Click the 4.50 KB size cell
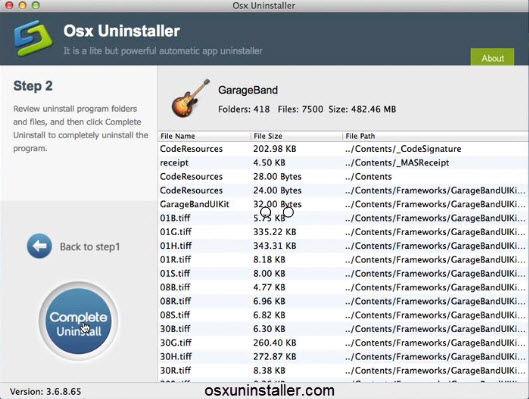The width and height of the screenshot is (529, 399). 269,163
